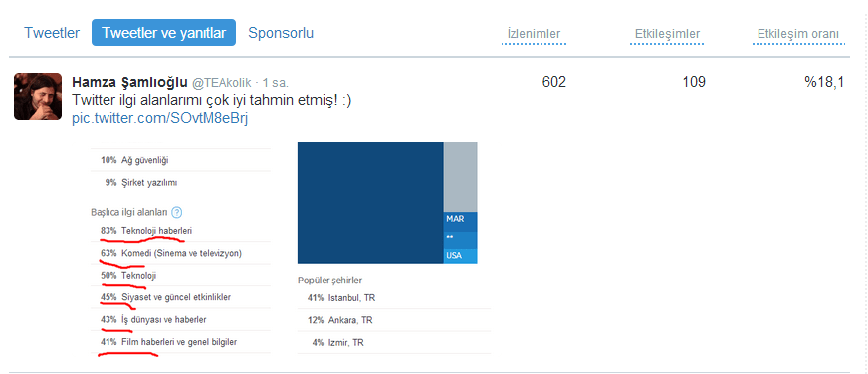Open the pic.twitter.com/SOvtM8eBrj link
Screen dimensions: 868x374
point(160,119)
